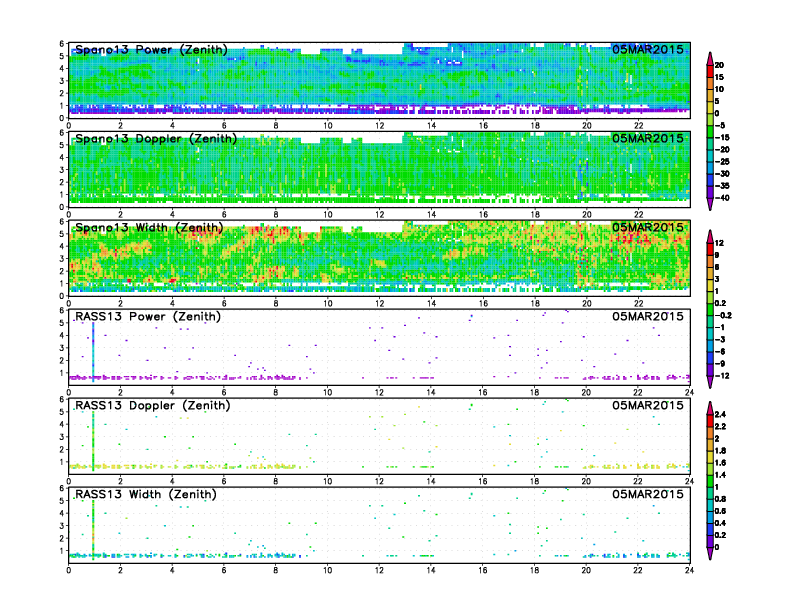
Task: Click the "-30" label on the power color bar
Action: tap(722, 174)
